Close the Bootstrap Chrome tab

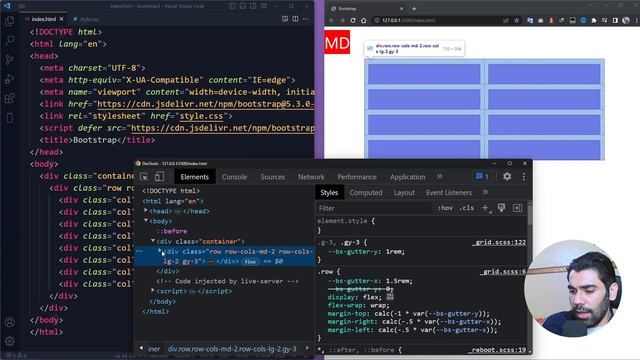(x=401, y=8)
